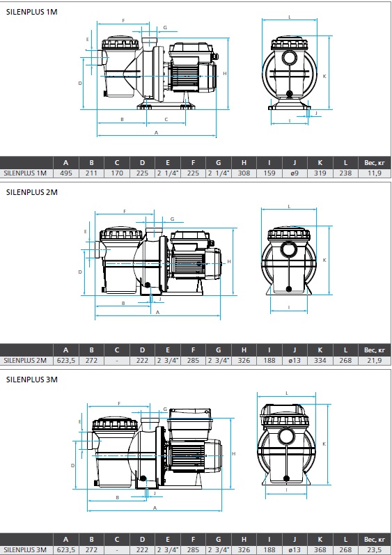Click the SILENPLUS 3M row label in table
This screenshot has width=392, height=555.
[x=25, y=549]
